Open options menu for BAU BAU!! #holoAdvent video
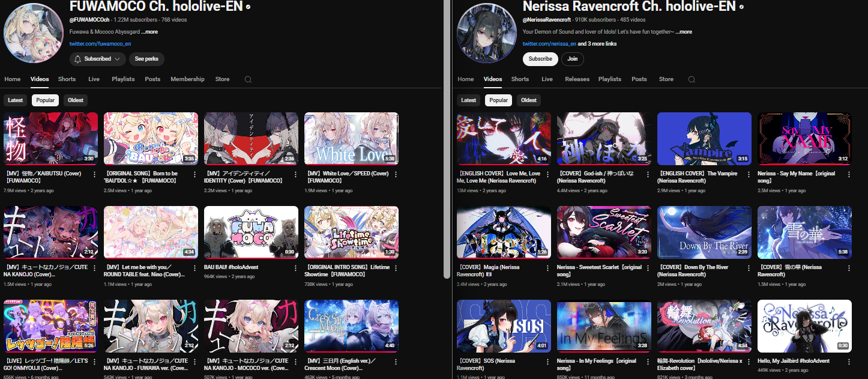This screenshot has height=379, width=868. point(295,268)
